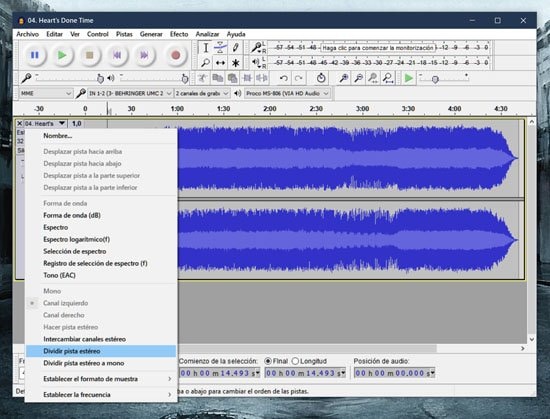Image resolution: width=550 pixels, height=419 pixels.
Task: Expand Establecer el formato de muestra submenu
Action: coord(101,379)
